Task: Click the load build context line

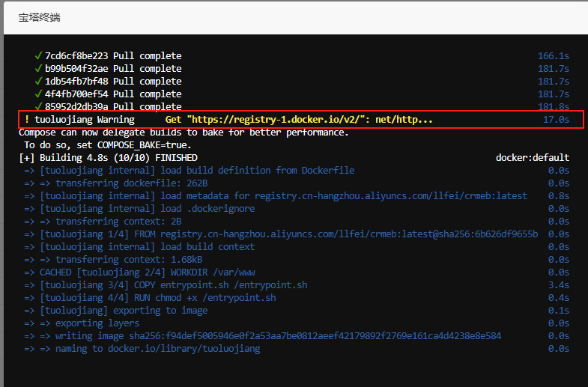Action: coord(139,247)
